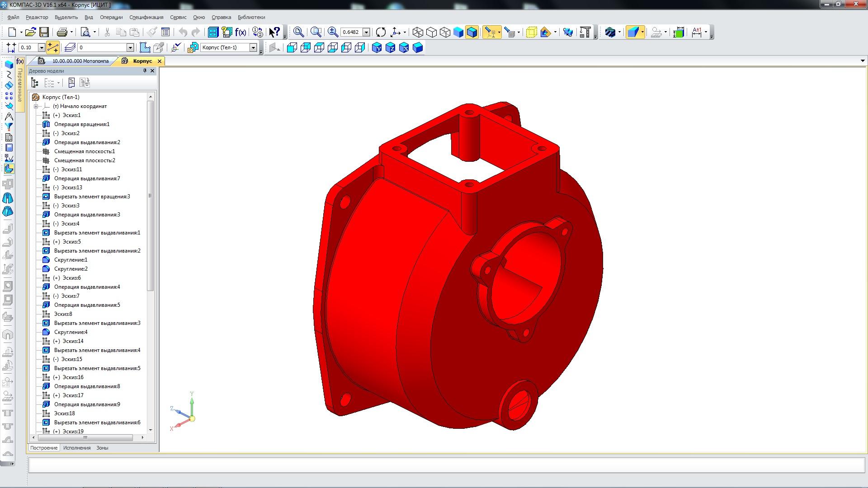868x488 pixels.
Task: Click the Rotate view icon
Action: pos(381,32)
